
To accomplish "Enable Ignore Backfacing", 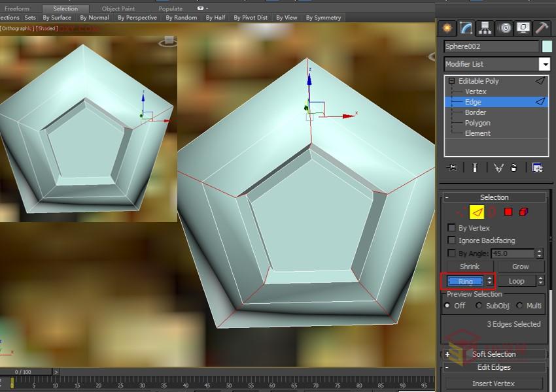I will point(451,240).
